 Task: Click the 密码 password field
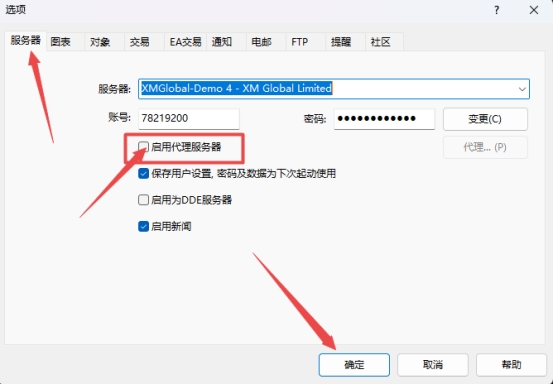[384, 119]
